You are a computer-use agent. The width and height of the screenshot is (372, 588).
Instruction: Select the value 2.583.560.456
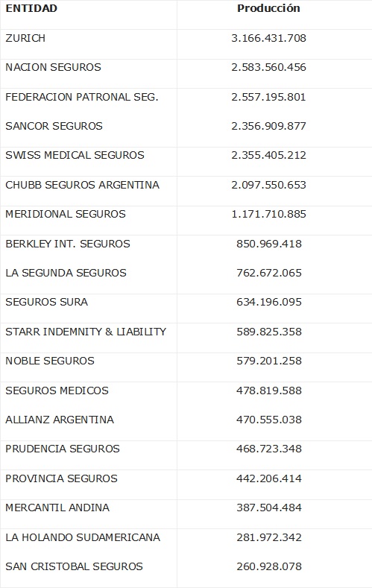(x=269, y=68)
